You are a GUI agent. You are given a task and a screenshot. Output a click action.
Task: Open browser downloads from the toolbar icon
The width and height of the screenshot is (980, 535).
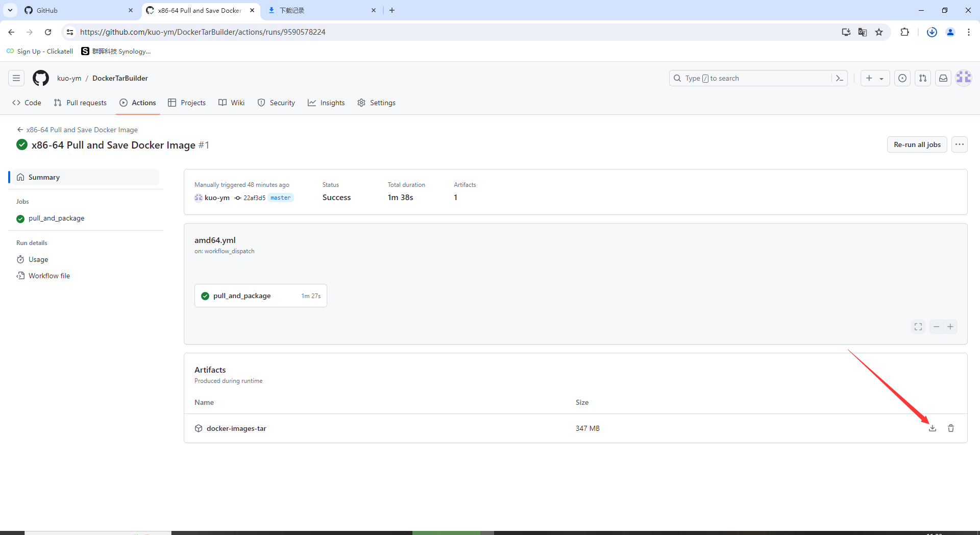tap(932, 32)
